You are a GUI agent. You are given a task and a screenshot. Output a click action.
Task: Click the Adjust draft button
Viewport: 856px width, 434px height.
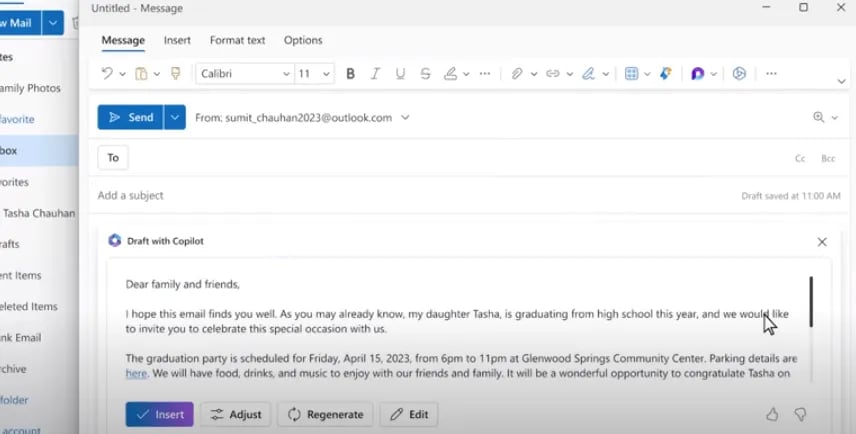236,414
